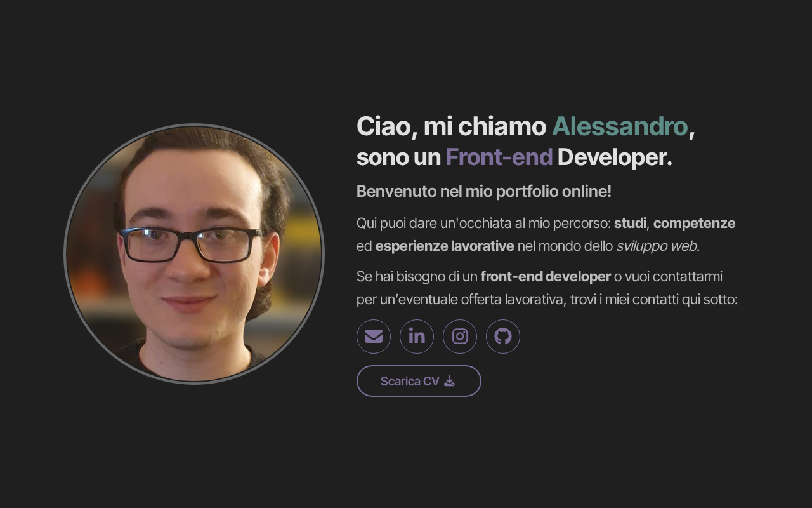Image resolution: width=812 pixels, height=508 pixels.
Task: Click the bold word competenze
Action: click(x=694, y=224)
